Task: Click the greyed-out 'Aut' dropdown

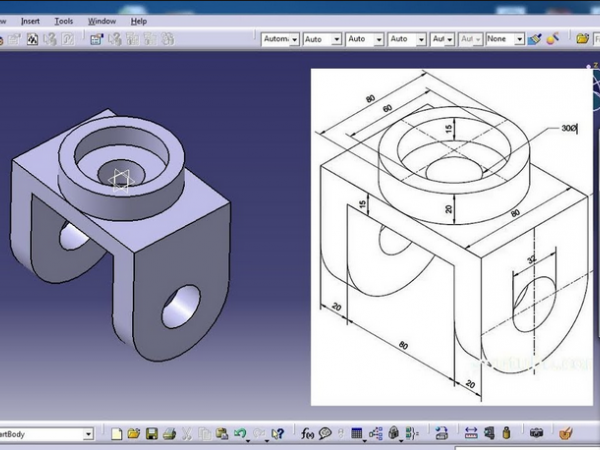Action: coord(470,39)
